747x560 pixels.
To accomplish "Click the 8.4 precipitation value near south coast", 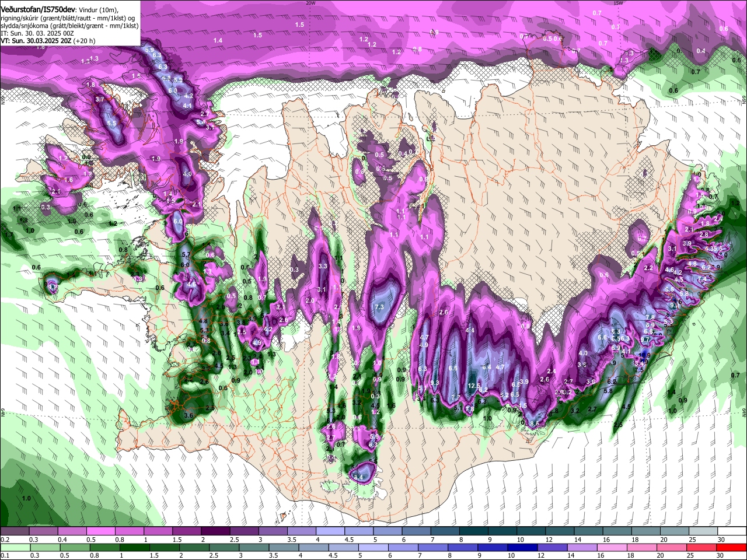I will 359,477.
